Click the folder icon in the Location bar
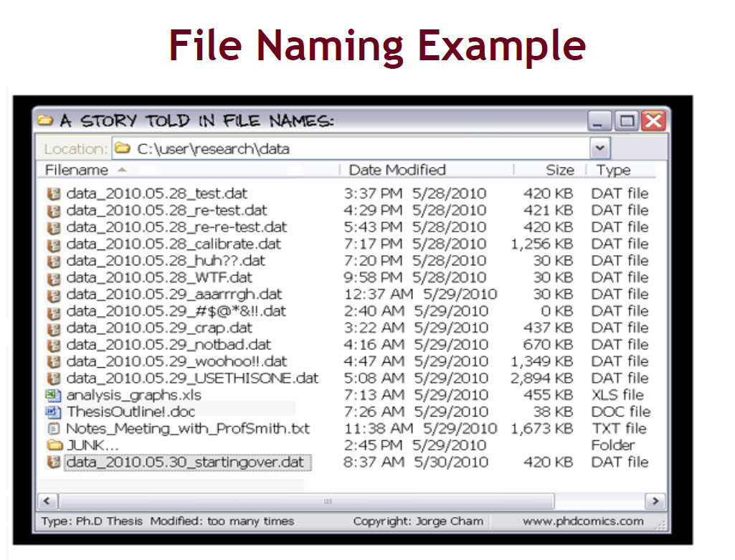The height and width of the screenshot is (560, 735). point(123,148)
